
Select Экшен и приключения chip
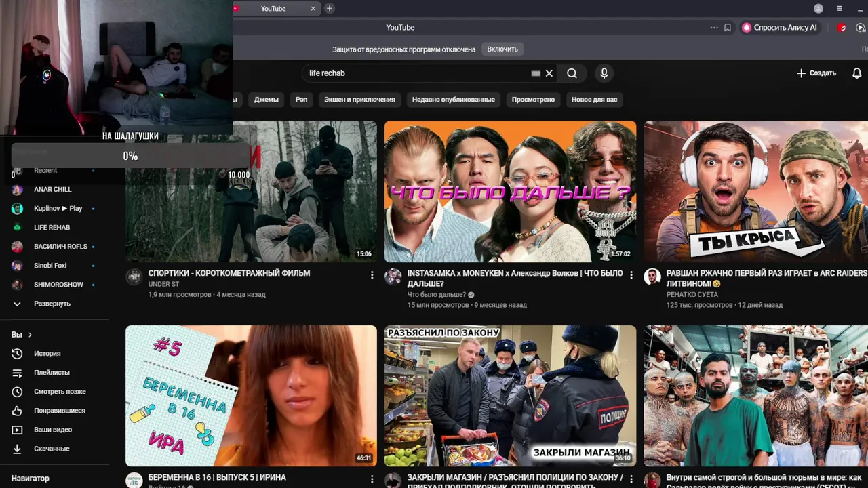click(359, 100)
